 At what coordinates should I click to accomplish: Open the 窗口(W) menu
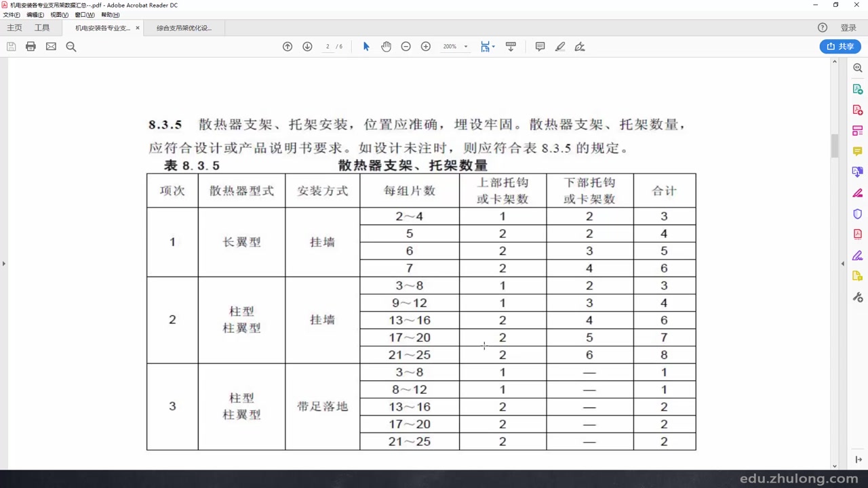click(x=85, y=15)
